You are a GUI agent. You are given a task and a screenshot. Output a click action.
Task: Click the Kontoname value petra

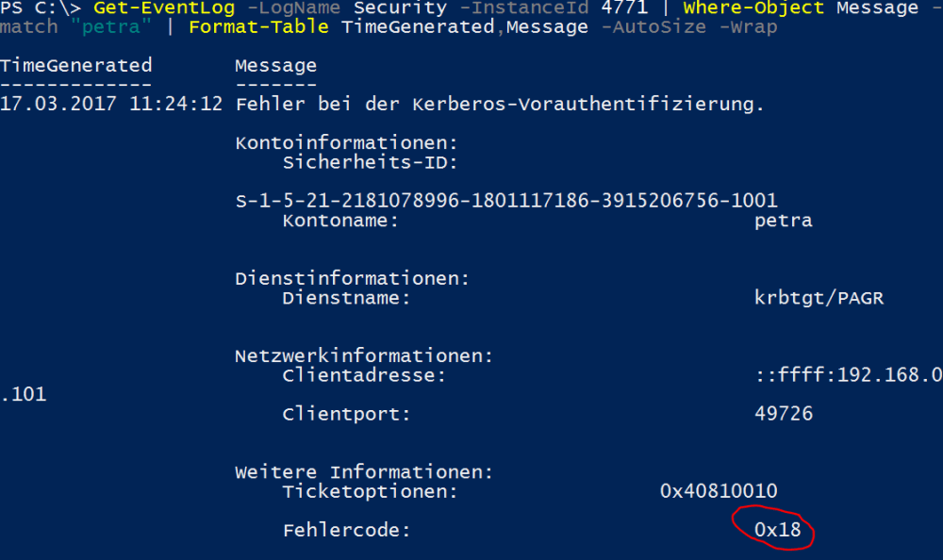[783, 221]
